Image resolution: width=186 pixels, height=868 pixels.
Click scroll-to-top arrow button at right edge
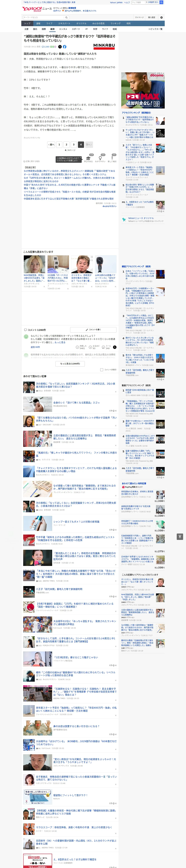click(180, 536)
